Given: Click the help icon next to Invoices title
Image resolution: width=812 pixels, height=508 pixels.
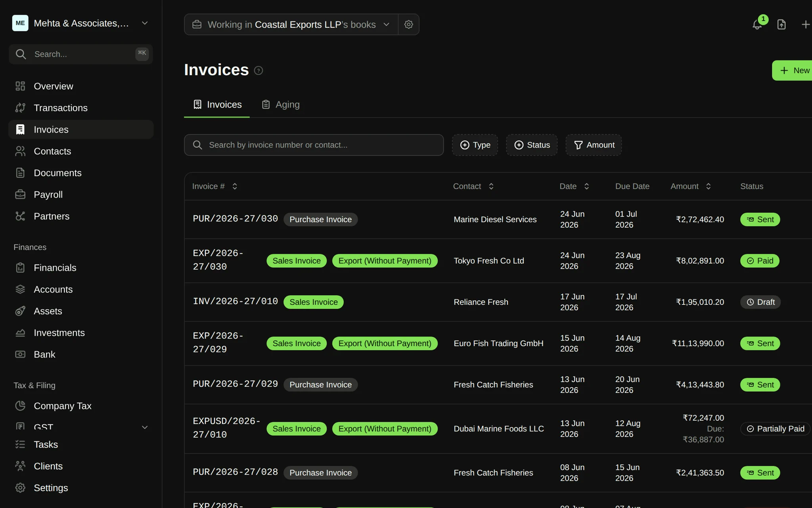Looking at the screenshot, I should [259, 71].
